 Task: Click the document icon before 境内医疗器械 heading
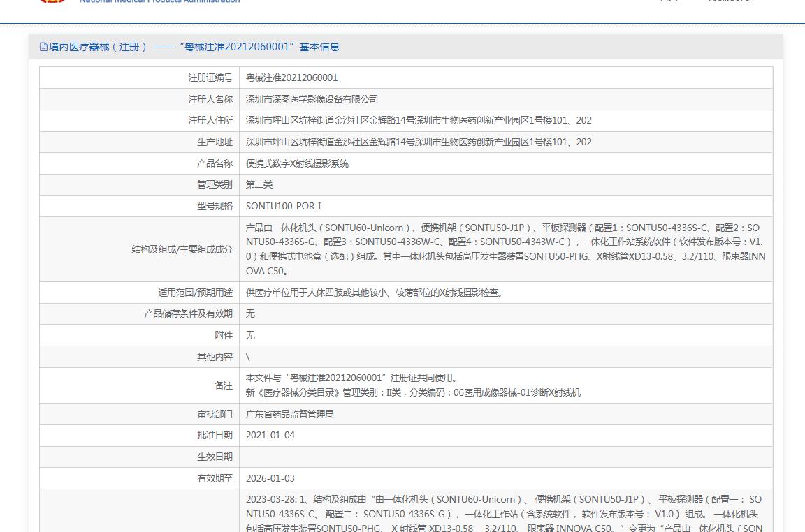pos(43,47)
